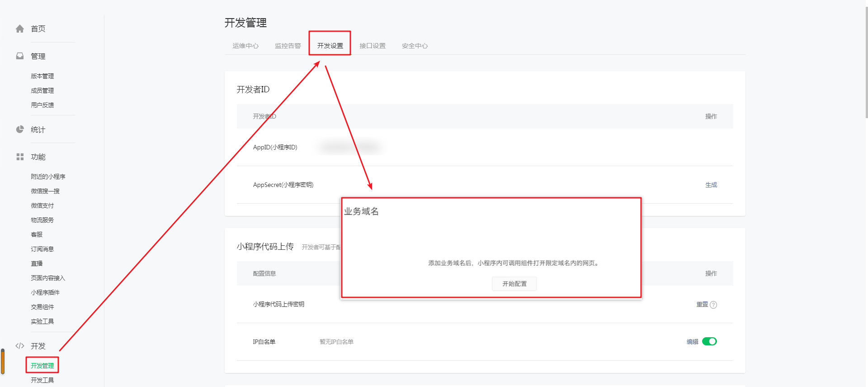Open the 监控告警 tab

(x=288, y=46)
